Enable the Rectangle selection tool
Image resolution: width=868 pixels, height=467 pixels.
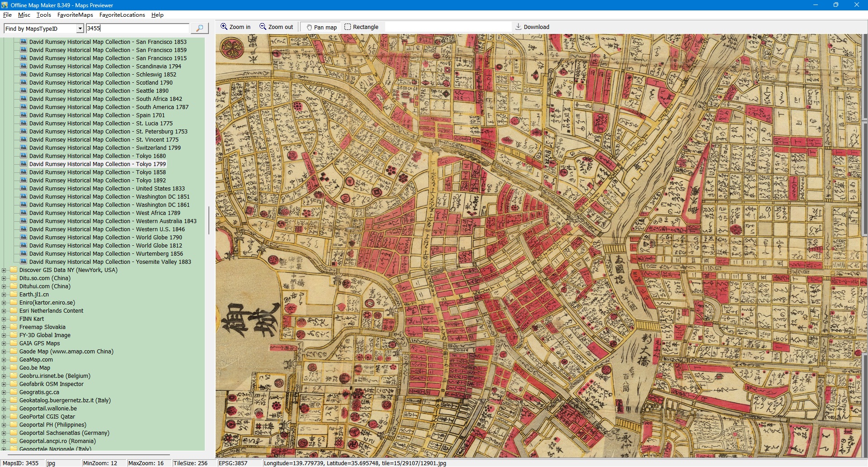[x=361, y=27]
